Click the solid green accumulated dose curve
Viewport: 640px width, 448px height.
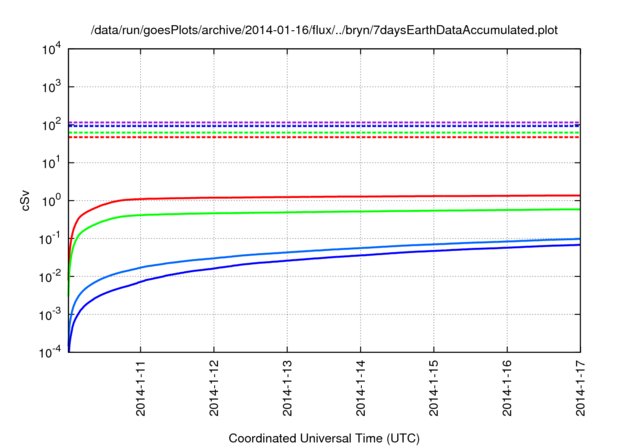coord(324,212)
